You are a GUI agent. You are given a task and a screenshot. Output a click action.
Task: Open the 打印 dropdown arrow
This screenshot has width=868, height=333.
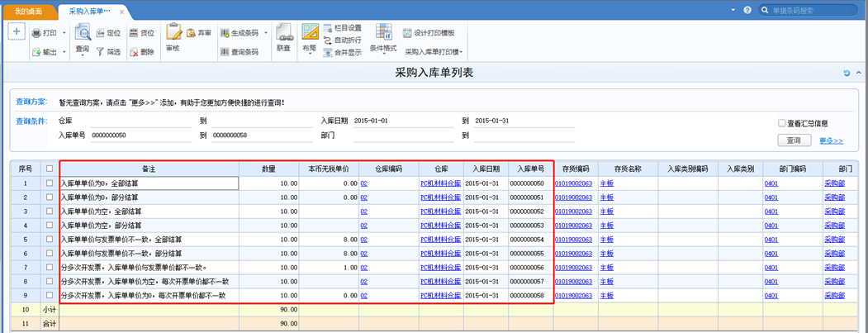point(64,33)
